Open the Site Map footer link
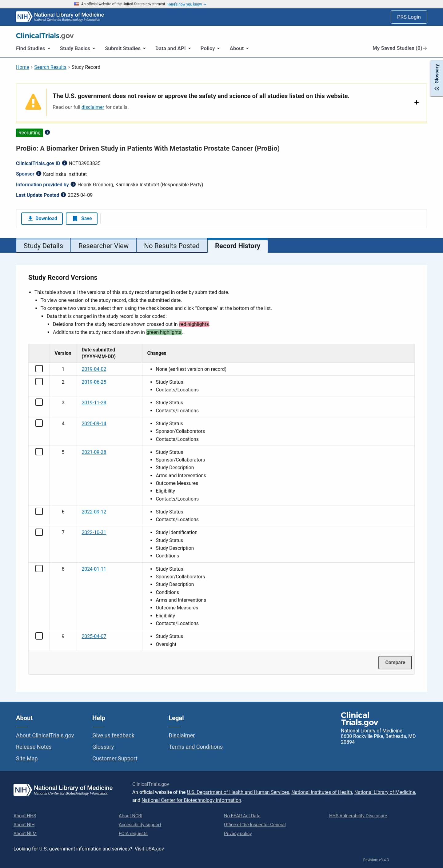Screen dimensions: 443x868 tap(27, 759)
